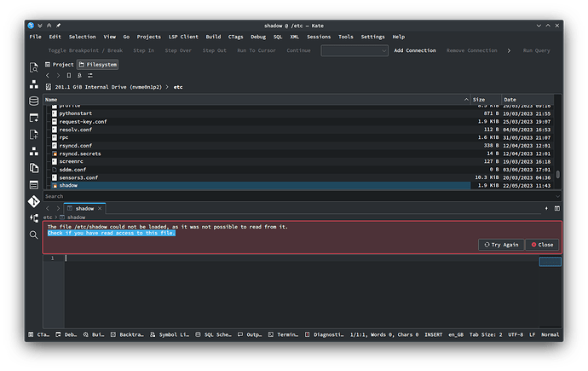588x371 pixels.
Task: Expand the toolbar overflow chevron
Action: tap(509, 50)
